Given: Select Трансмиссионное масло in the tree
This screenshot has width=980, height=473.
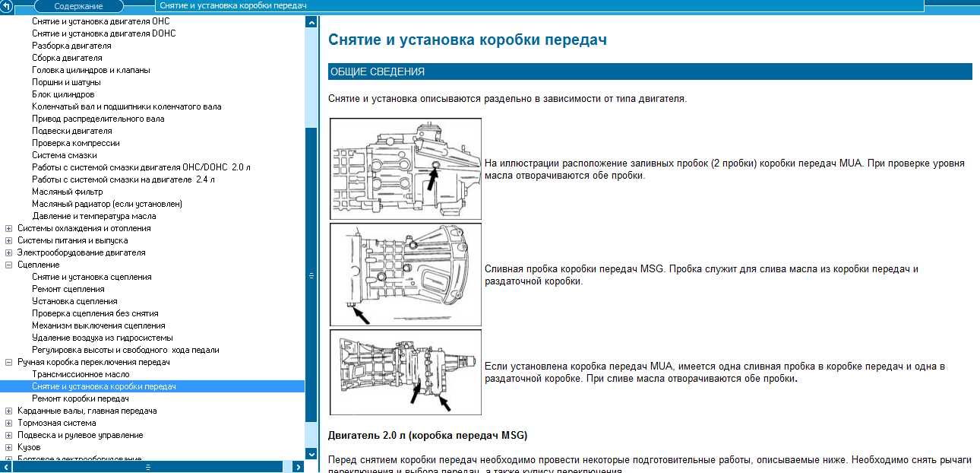Looking at the screenshot, I should 81,374.
